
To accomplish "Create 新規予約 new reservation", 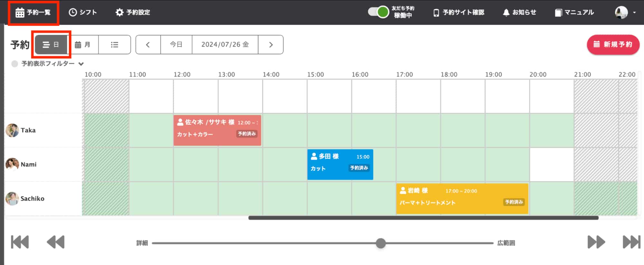I will click(x=613, y=44).
